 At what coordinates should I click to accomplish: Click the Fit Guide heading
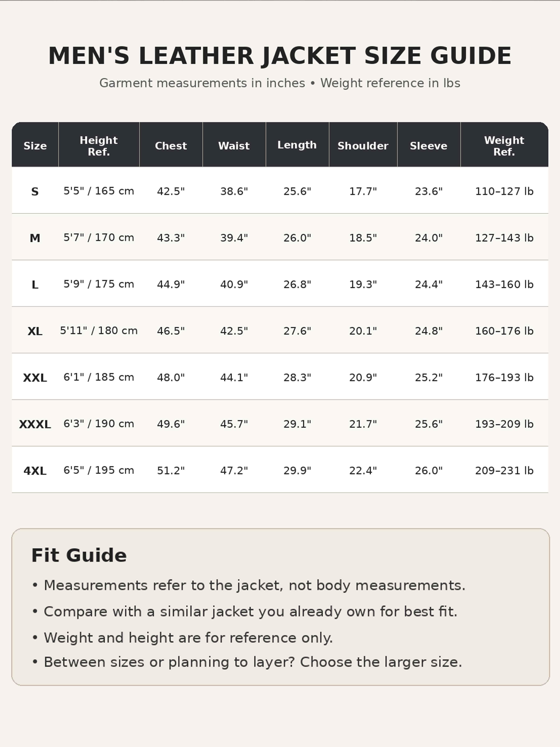point(79,556)
